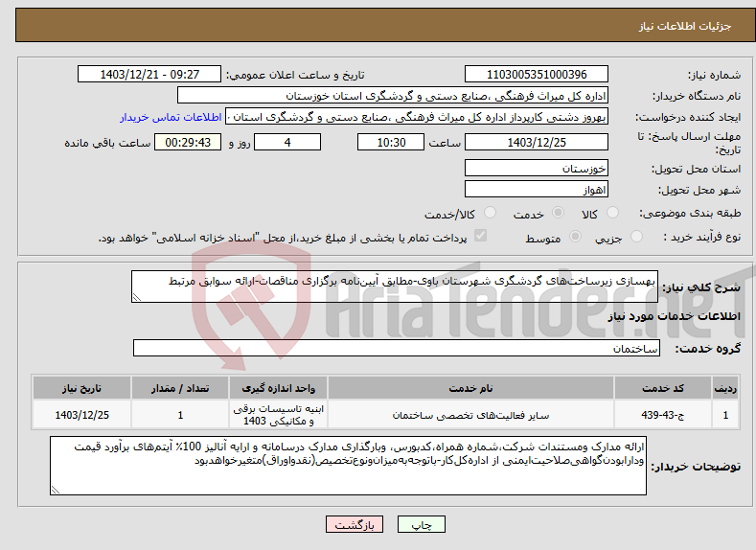Image resolution: width=756 pixels, height=550 pixels.
Task: Click the تعداد / مقدار column header
Action: [x=180, y=388]
